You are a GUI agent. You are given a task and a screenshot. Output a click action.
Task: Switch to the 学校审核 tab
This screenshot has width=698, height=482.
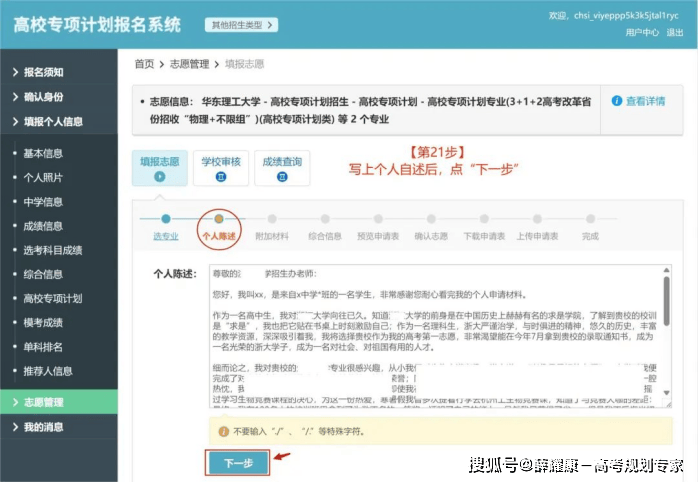[x=221, y=168]
